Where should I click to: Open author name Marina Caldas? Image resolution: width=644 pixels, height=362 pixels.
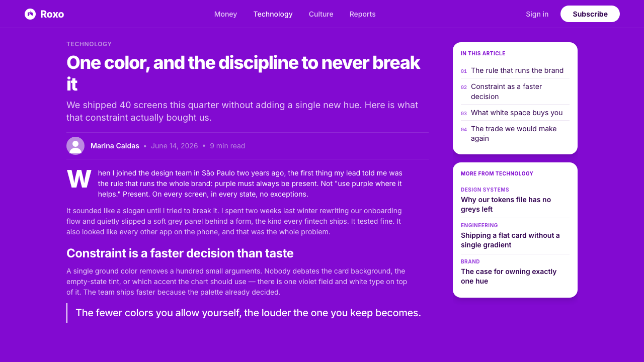click(115, 146)
